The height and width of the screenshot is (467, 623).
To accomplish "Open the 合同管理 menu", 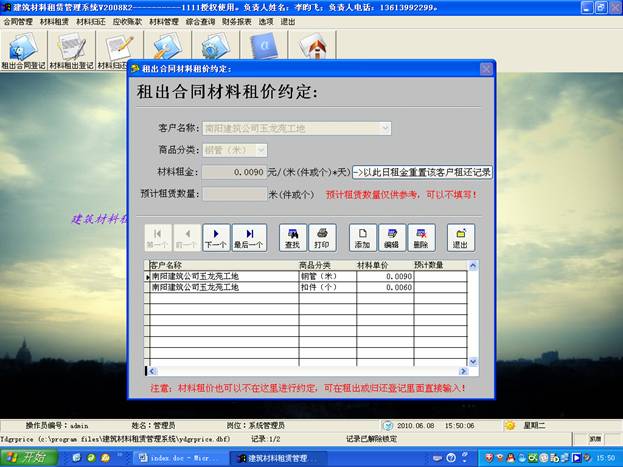I will coord(18,21).
